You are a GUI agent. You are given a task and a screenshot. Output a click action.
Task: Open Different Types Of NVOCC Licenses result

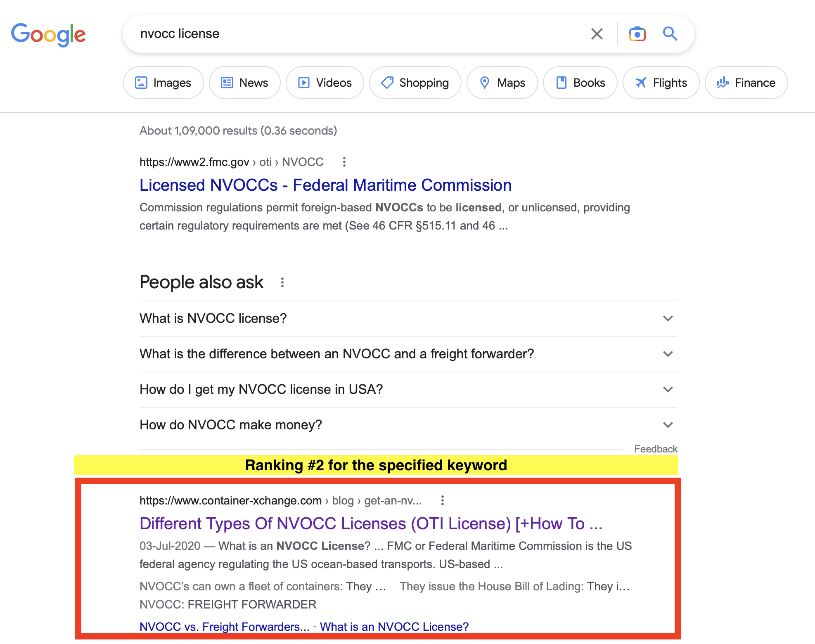370,523
